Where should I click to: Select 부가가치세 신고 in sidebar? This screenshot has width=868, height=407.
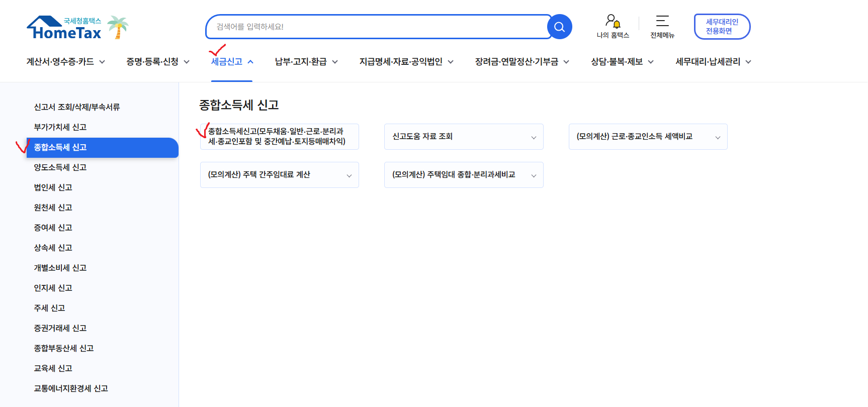(x=60, y=127)
